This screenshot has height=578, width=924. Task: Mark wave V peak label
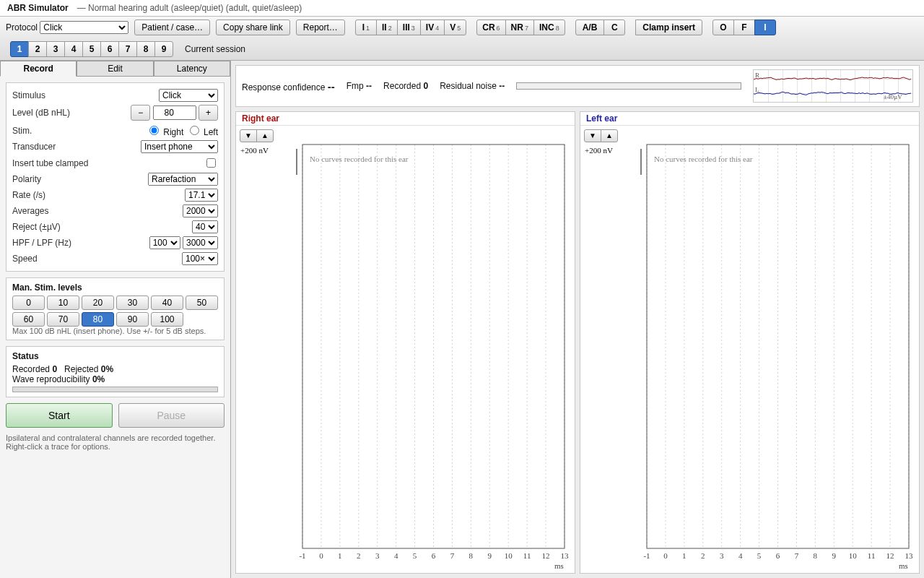coord(456,27)
